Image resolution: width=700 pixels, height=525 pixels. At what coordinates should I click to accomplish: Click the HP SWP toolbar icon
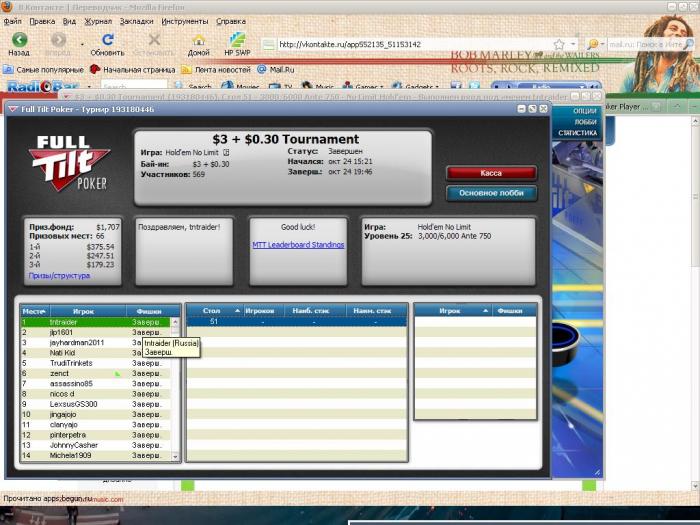coord(237,40)
